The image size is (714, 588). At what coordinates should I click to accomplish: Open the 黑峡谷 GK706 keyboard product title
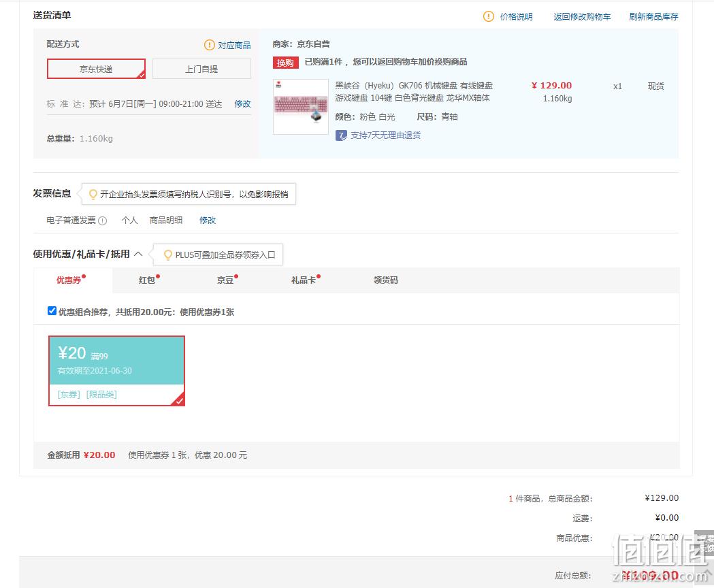413,92
